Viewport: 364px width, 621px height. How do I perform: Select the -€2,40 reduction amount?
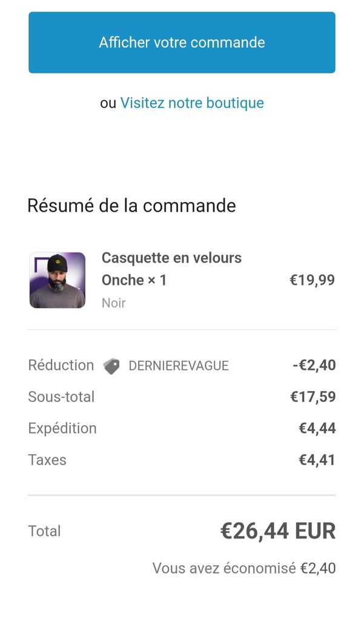(314, 365)
